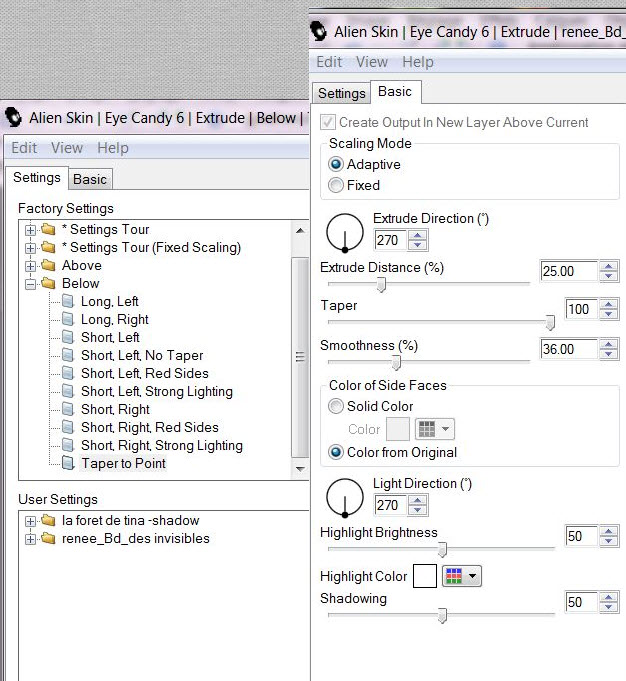
Task: Click the Smoothness value field
Action: tap(568, 349)
